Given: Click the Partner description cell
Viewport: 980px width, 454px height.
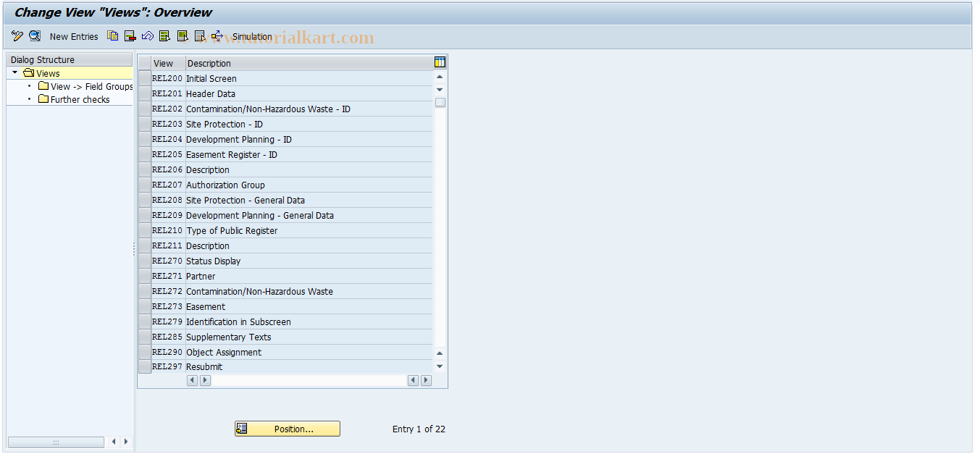Looking at the screenshot, I should pyautogui.click(x=309, y=276).
